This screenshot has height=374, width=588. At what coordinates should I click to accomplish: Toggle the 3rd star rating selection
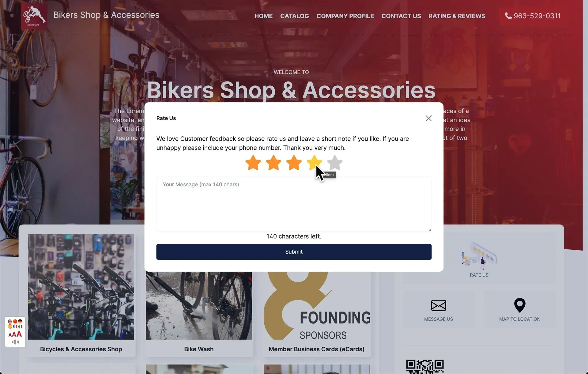pyautogui.click(x=294, y=163)
